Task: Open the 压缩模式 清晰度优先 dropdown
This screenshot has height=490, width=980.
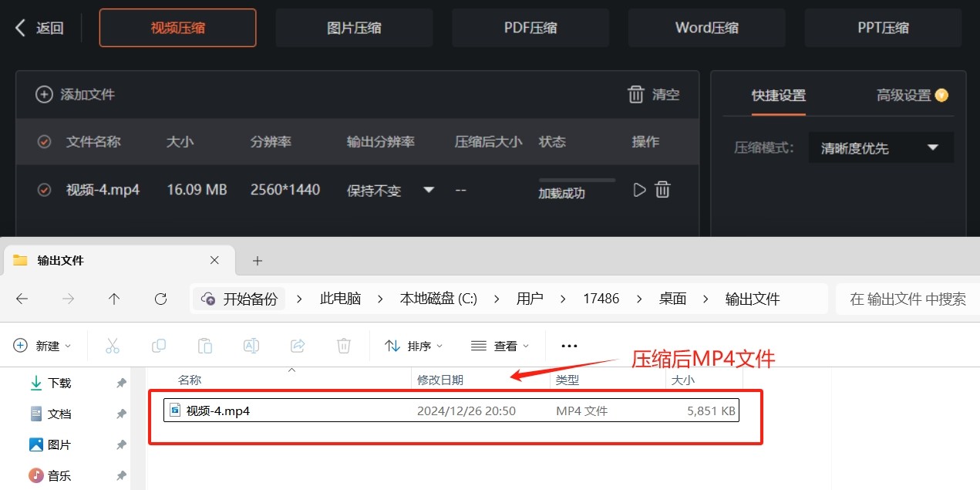Action: (881, 148)
